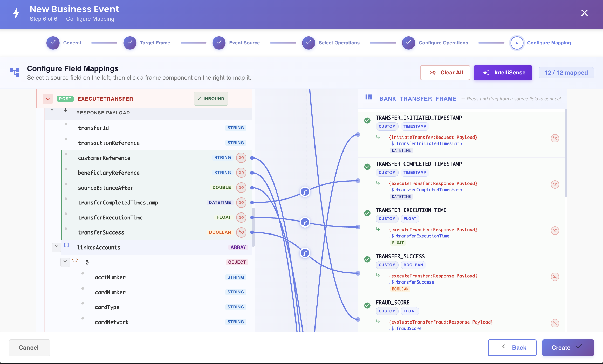Click the TRANSFER_SUCCESS BOOLEAN type tag

pos(413,265)
